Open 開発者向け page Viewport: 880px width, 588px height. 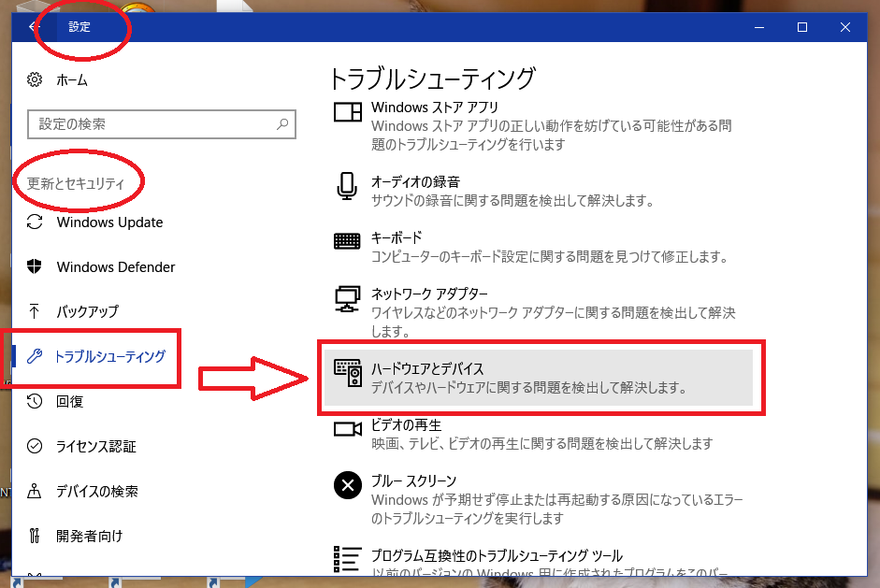[89, 536]
